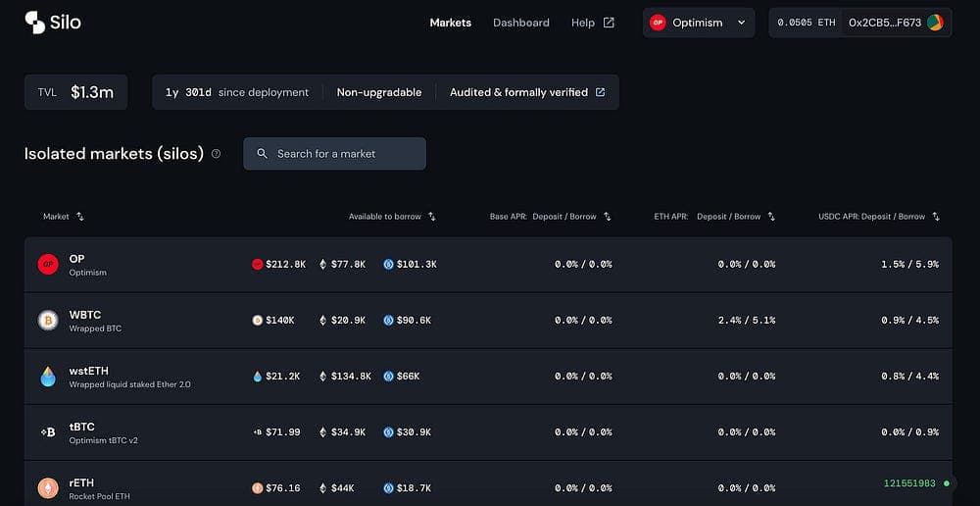Click the $71.99 value in tBTC row
980x506 pixels.
tap(283, 432)
